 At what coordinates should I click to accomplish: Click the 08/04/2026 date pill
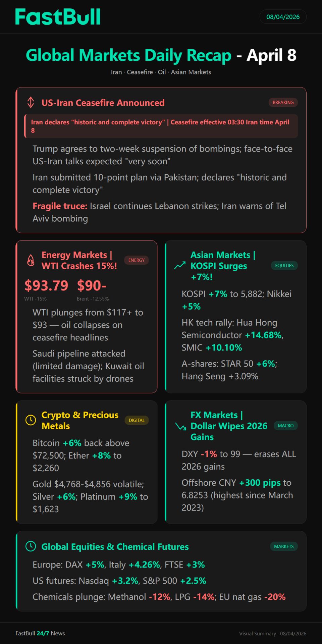283,17
